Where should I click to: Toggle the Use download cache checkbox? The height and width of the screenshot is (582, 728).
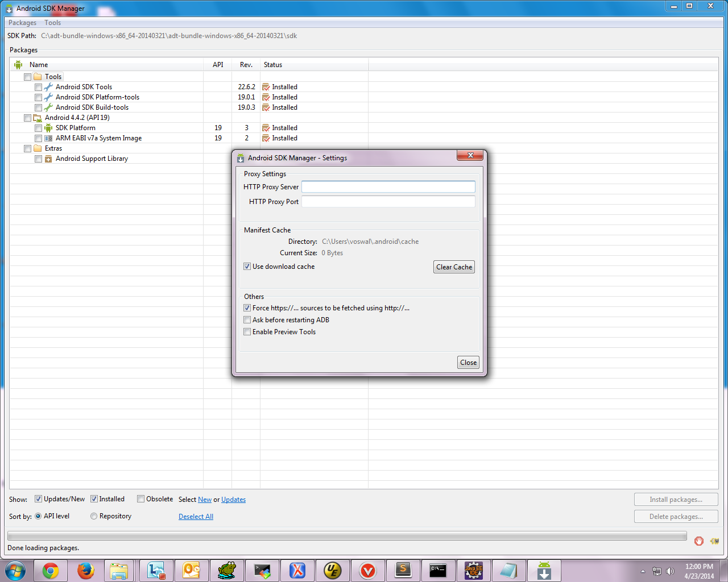pos(247,267)
